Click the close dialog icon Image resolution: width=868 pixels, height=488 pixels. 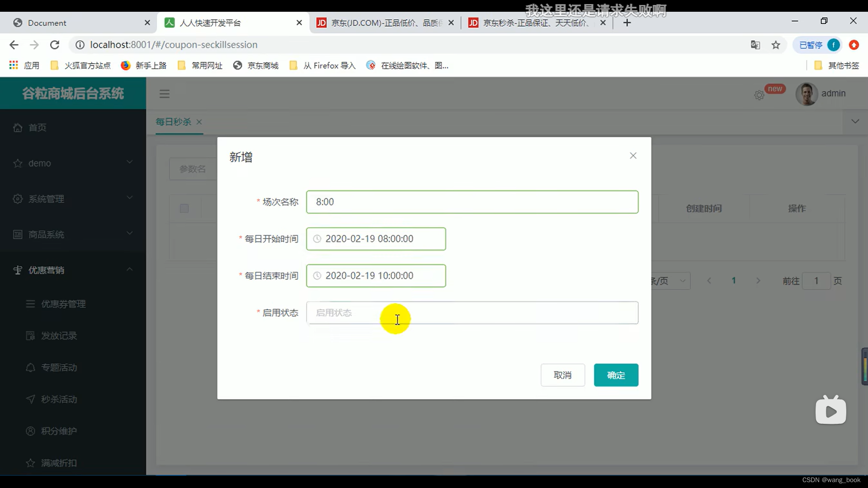tap(632, 155)
